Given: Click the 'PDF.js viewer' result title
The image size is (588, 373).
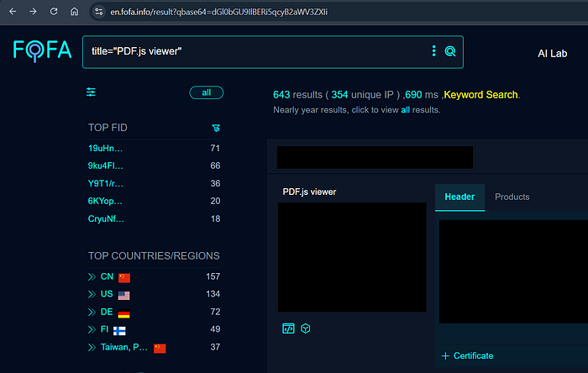Looking at the screenshot, I should point(309,192).
